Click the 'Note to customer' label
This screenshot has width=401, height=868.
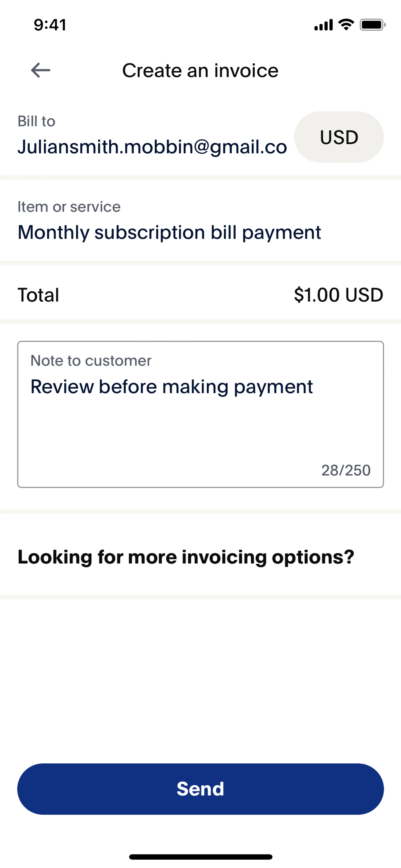(91, 361)
